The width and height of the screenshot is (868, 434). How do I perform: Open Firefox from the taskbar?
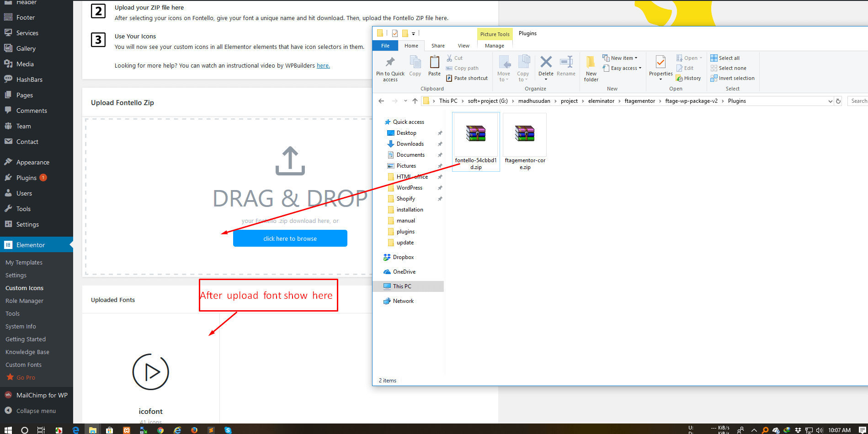pos(194,430)
